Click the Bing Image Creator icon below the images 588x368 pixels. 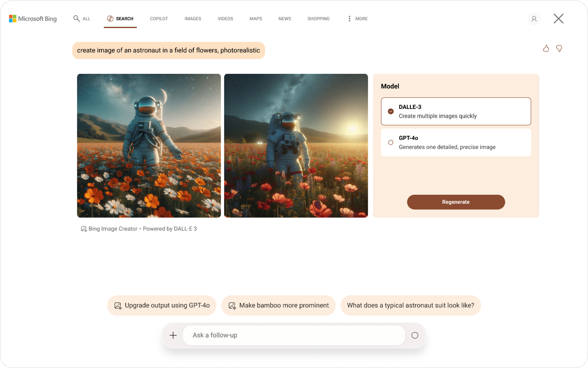tap(83, 228)
